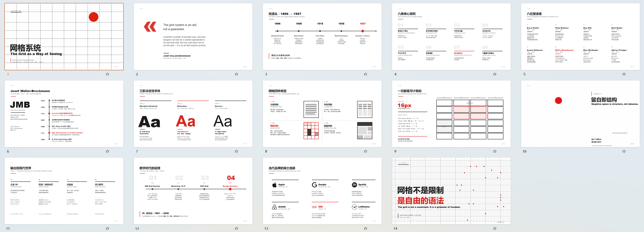Click the slide number label 14

pyautogui.click(x=395, y=228)
